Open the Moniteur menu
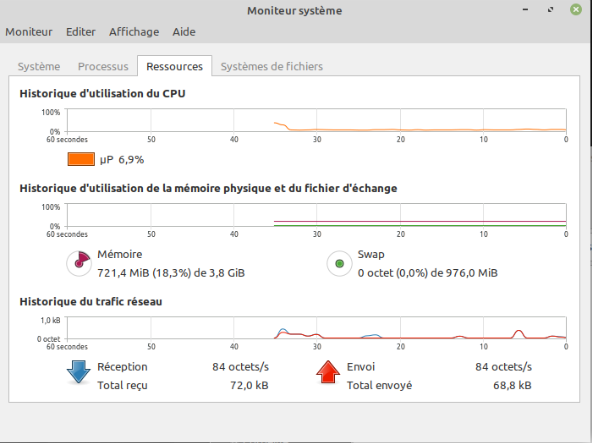 tap(29, 32)
